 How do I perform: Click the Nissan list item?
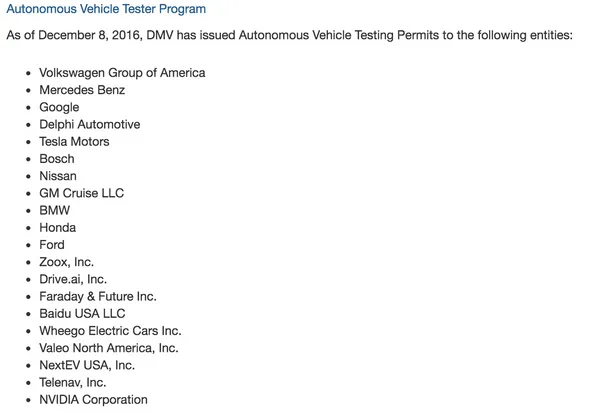pyautogui.click(x=58, y=176)
